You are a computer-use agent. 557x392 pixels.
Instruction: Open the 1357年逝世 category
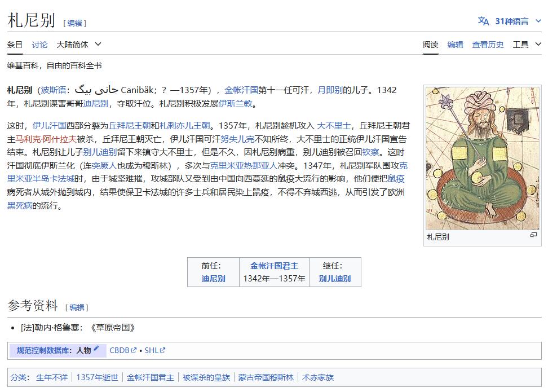click(97, 377)
